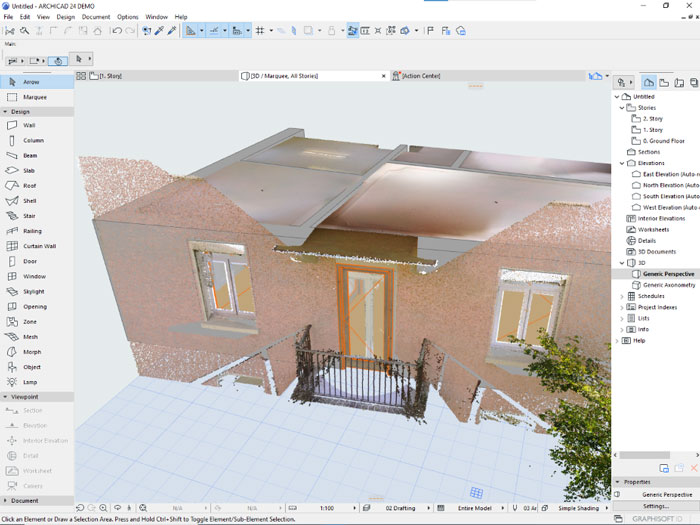Select the Column tool

37,141
